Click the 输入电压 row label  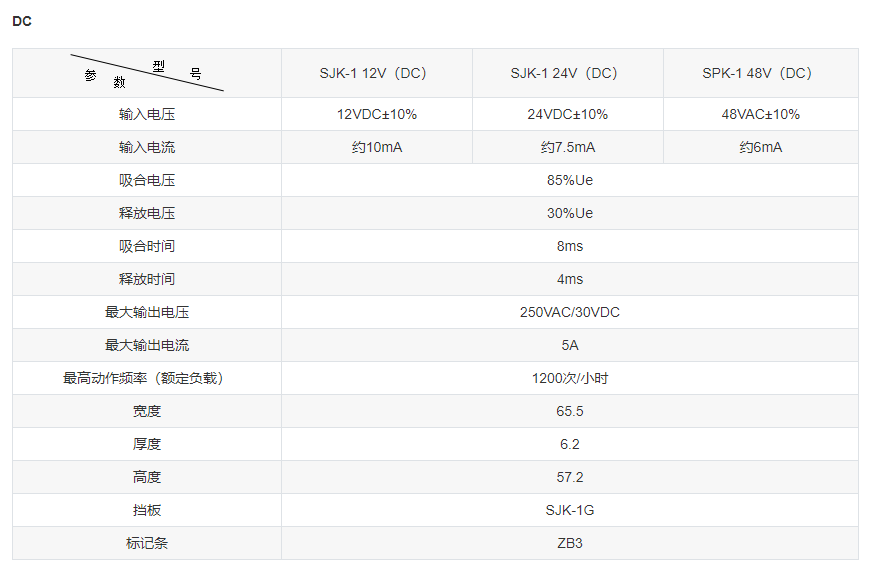(x=146, y=114)
